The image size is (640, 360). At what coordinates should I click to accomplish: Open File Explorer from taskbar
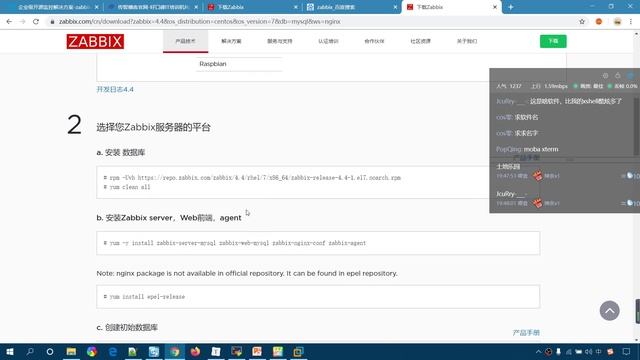pos(71,351)
